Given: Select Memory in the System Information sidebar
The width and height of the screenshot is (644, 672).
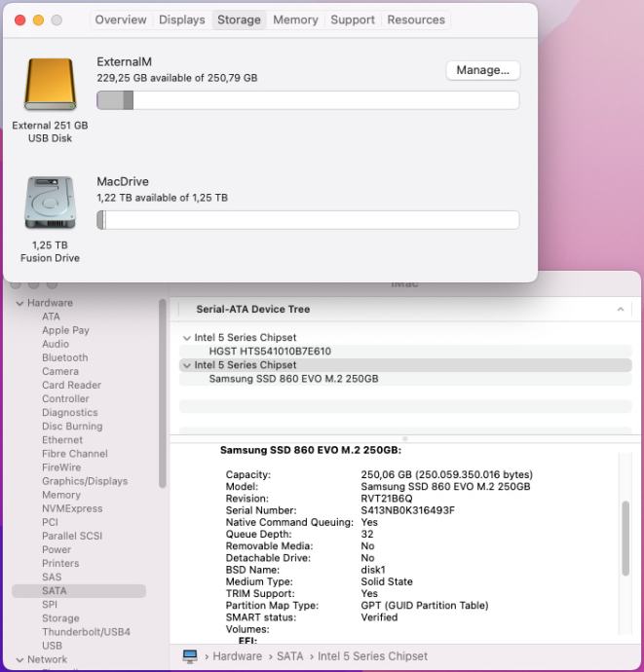Looking at the screenshot, I should (x=60, y=495).
